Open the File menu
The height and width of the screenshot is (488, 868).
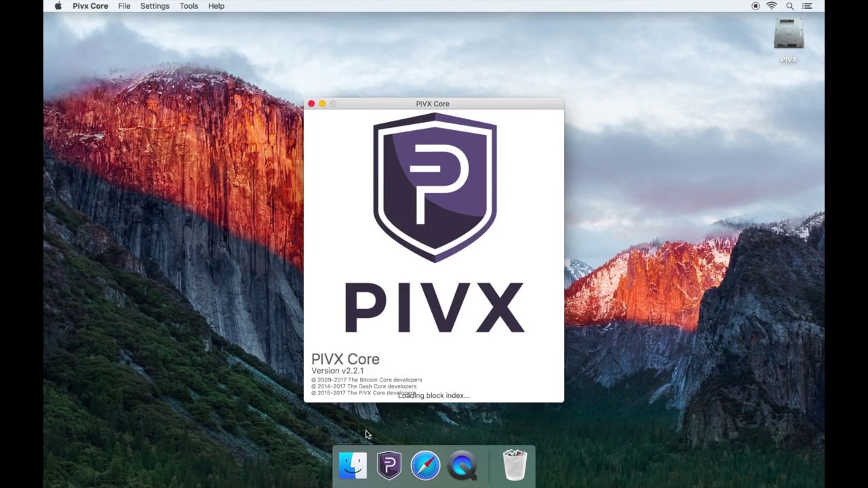[x=124, y=6]
